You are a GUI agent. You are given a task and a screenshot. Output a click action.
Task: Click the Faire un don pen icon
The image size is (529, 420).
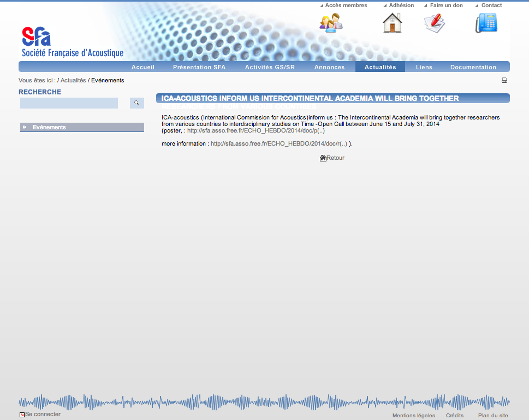[x=435, y=23]
